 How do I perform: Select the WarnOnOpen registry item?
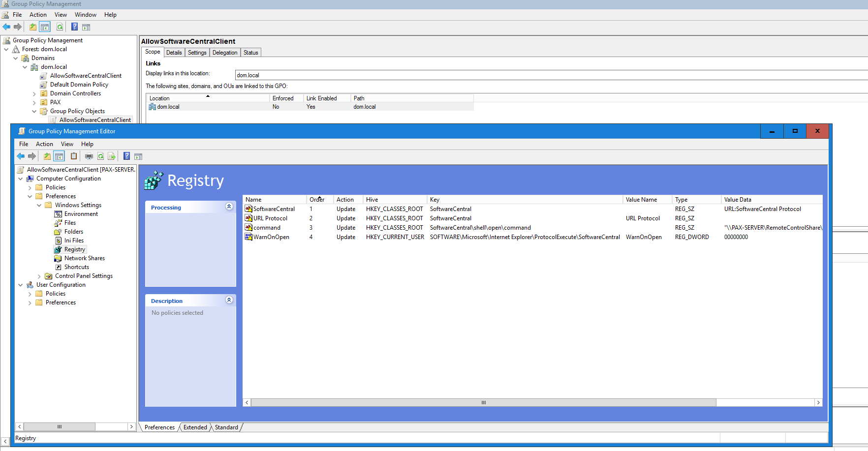pos(271,237)
